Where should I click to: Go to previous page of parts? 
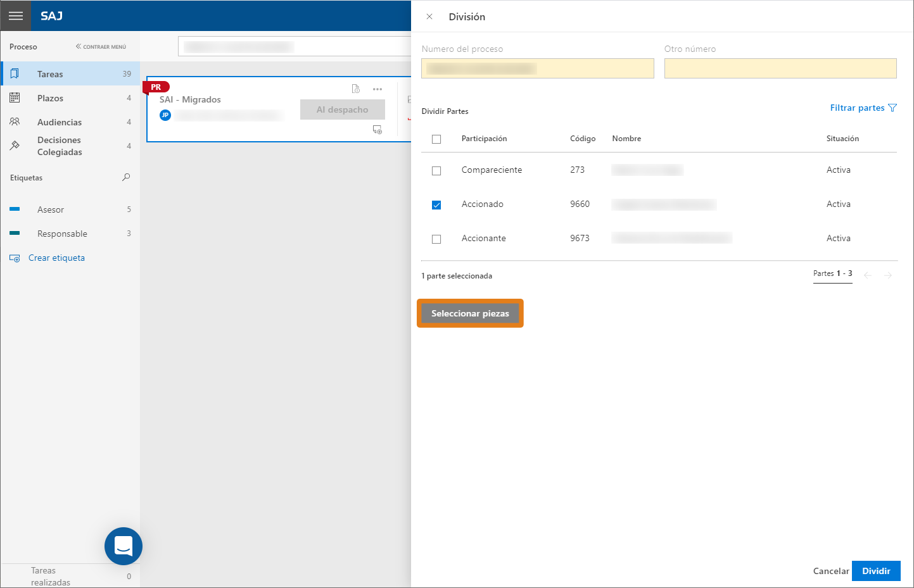tap(868, 275)
